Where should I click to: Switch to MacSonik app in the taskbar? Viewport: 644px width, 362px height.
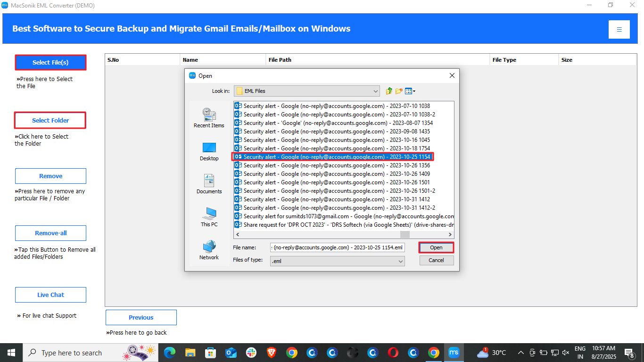coord(454,353)
